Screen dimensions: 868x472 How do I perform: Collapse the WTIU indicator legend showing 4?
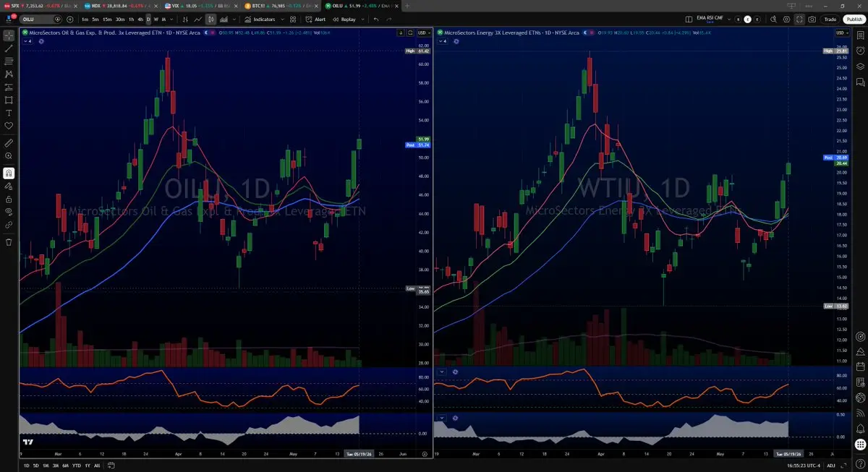click(x=442, y=41)
